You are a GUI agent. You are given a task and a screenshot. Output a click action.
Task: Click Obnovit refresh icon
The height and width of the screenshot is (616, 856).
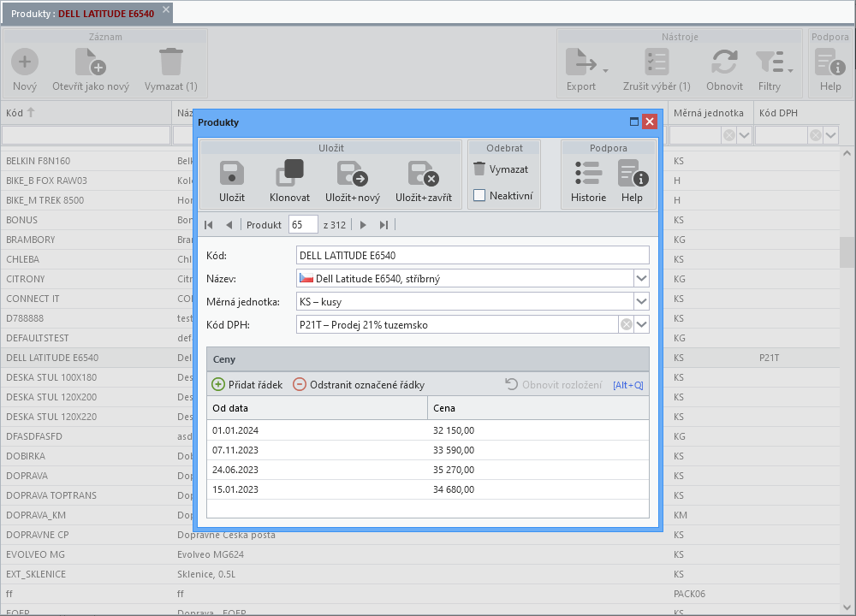[x=724, y=62]
